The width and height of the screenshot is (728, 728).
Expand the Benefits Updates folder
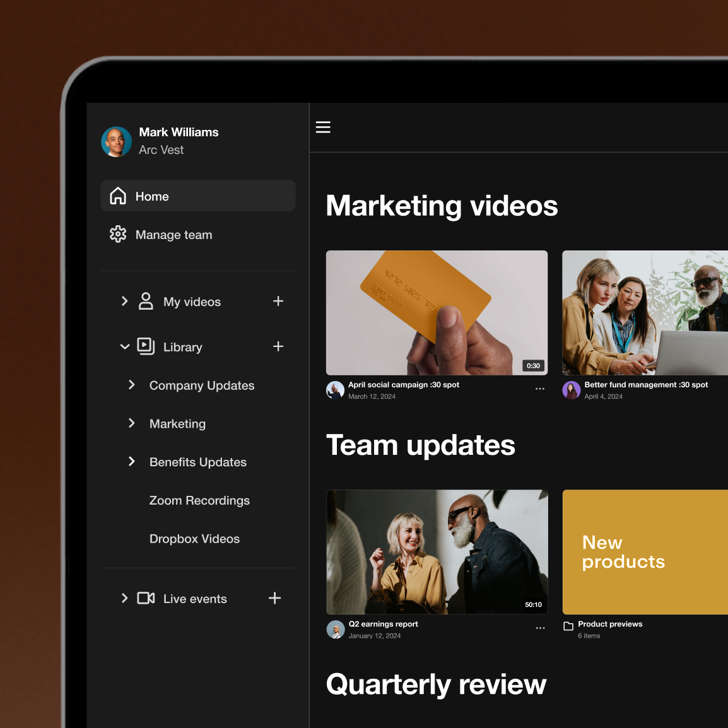(132, 462)
